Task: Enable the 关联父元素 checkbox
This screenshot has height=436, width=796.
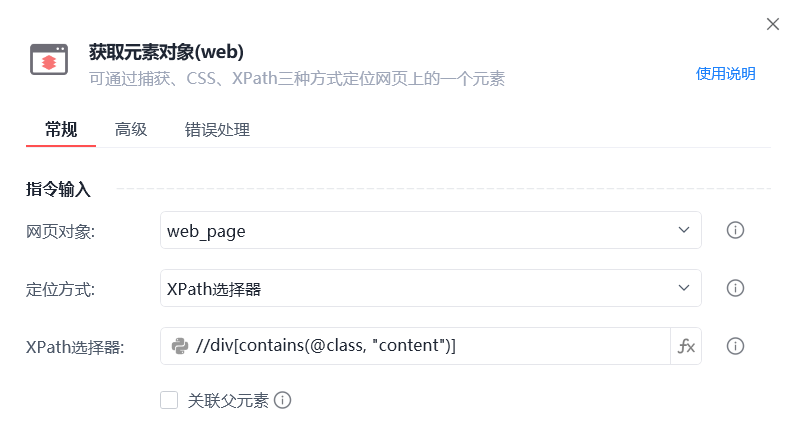Action: pyautogui.click(x=169, y=400)
